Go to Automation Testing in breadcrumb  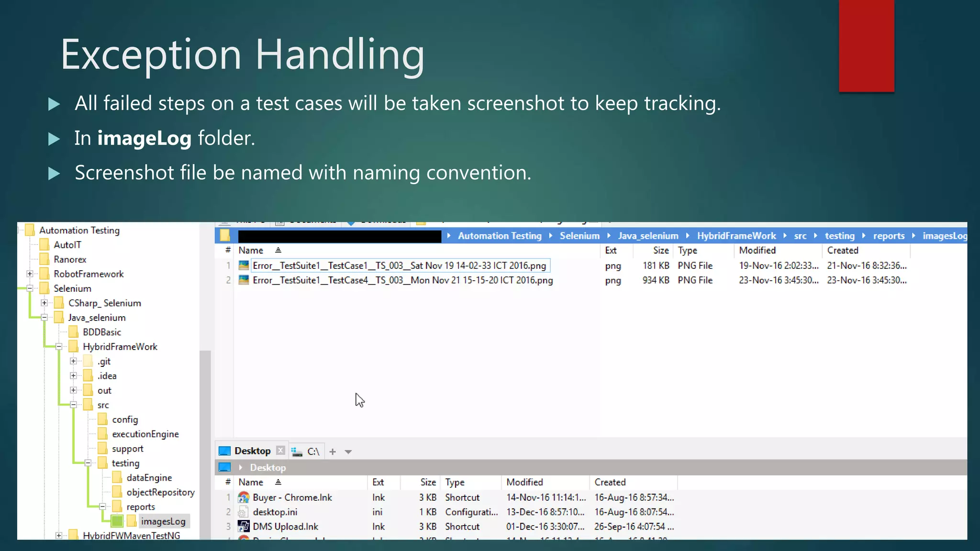coord(500,236)
